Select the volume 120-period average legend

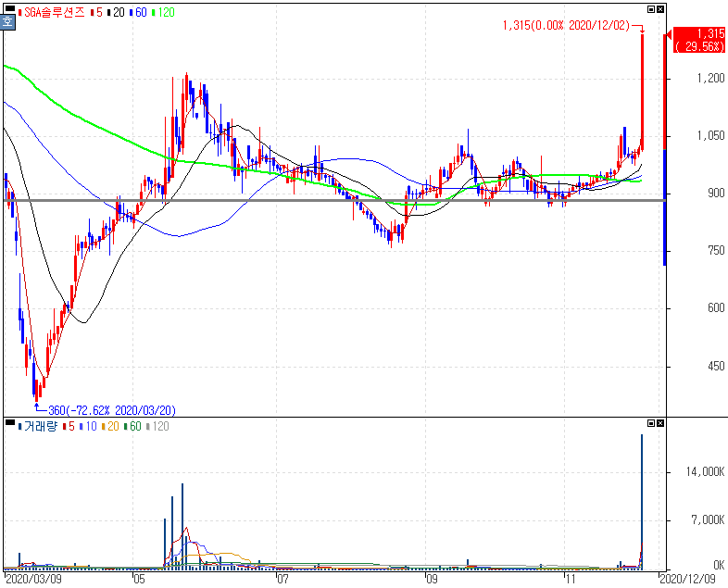pos(157,426)
